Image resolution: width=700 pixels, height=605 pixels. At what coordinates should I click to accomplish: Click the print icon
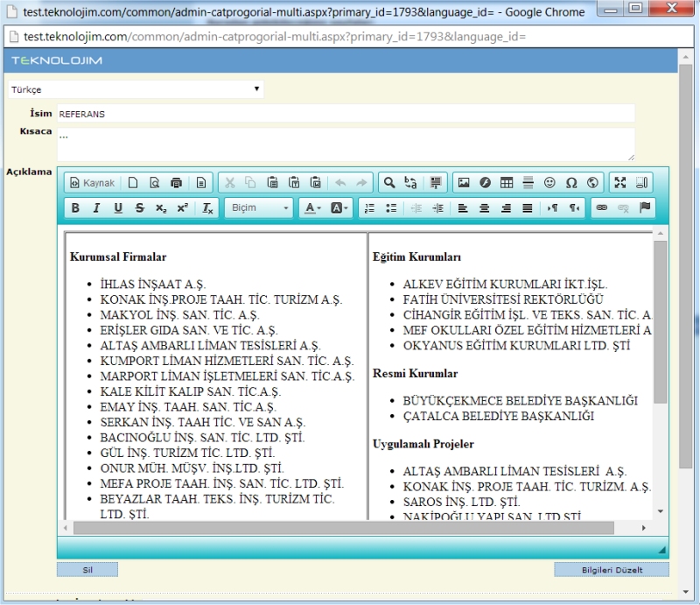pos(177,183)
